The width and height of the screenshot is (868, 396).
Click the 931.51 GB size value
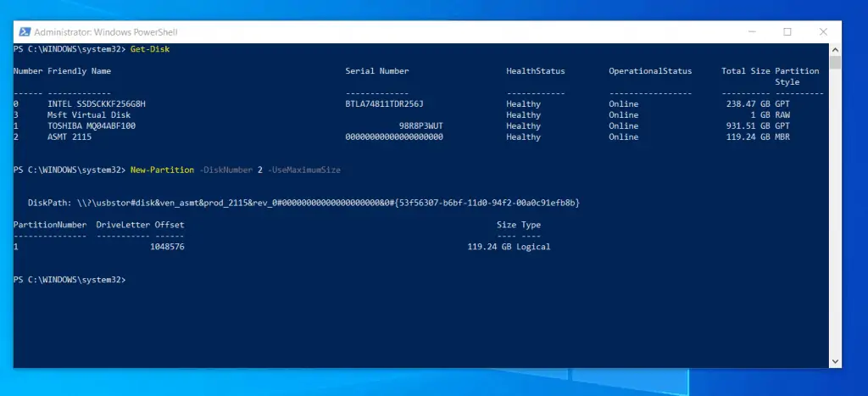click(x=748, y=126)
